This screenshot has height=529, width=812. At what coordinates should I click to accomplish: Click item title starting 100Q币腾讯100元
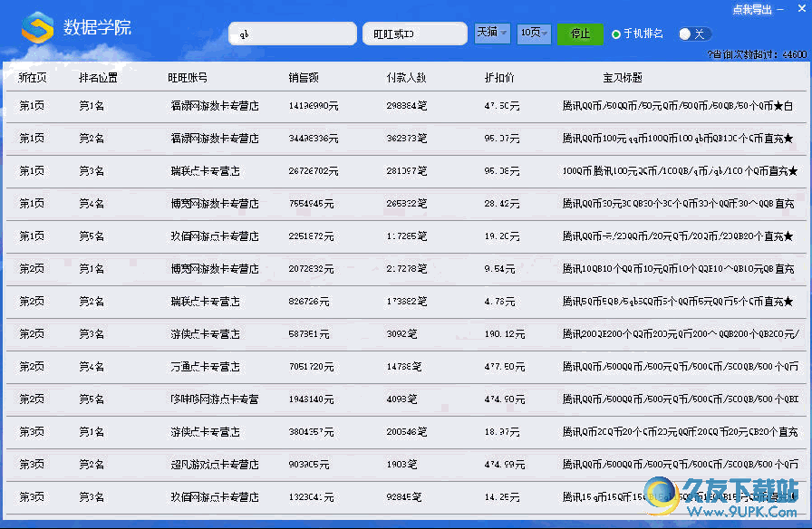tap(680, 171)
